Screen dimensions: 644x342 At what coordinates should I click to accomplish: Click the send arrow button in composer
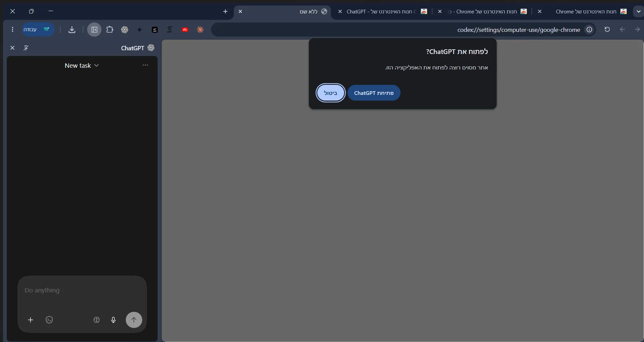(x=134, y=320)
